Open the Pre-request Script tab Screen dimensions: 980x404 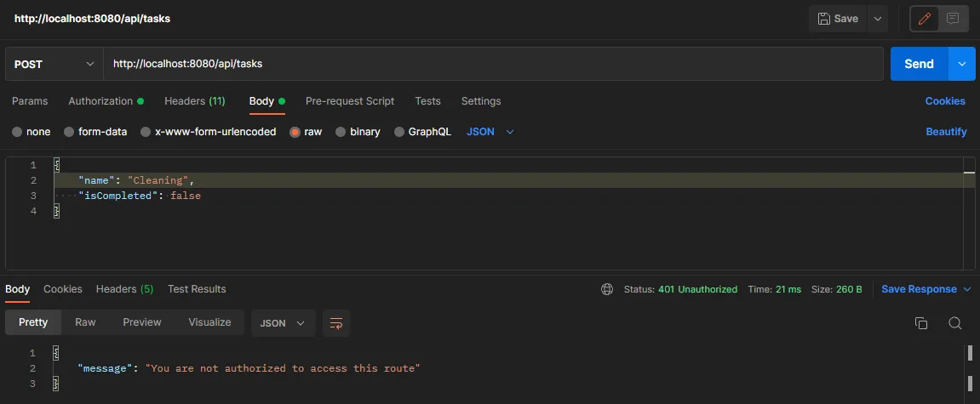point(349,101)
